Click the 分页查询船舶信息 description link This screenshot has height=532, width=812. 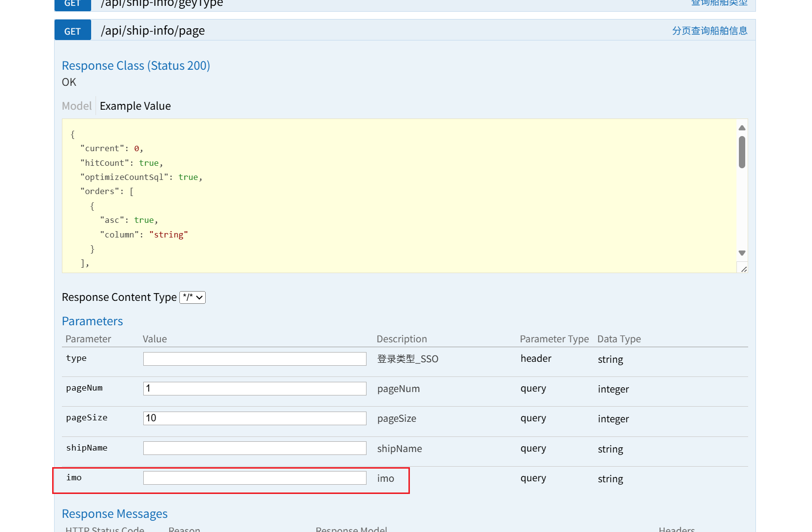709,31
